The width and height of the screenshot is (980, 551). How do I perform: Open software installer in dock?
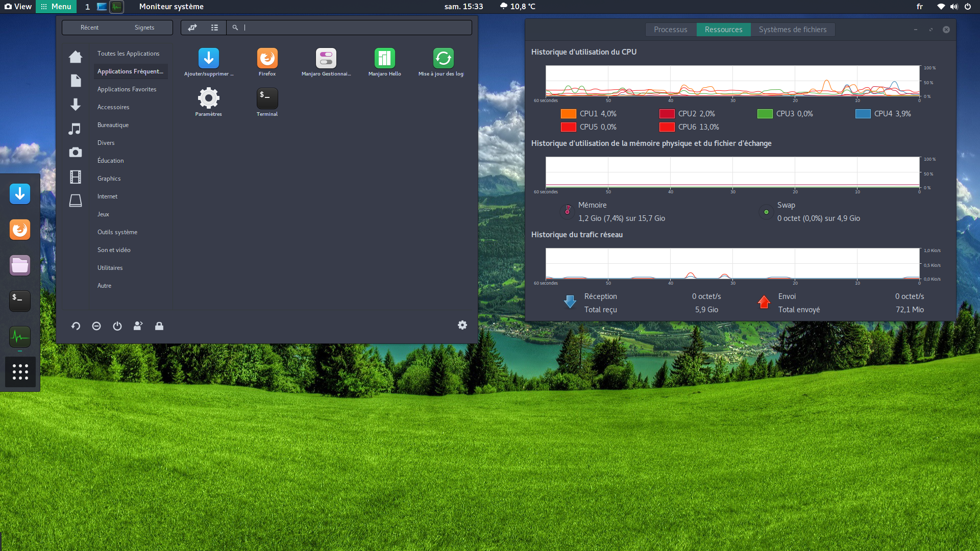pos(20,194)
